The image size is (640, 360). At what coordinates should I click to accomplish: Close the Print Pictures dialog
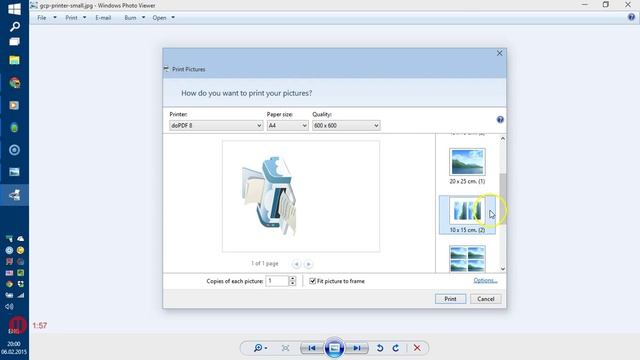click(x=499, y=53)
